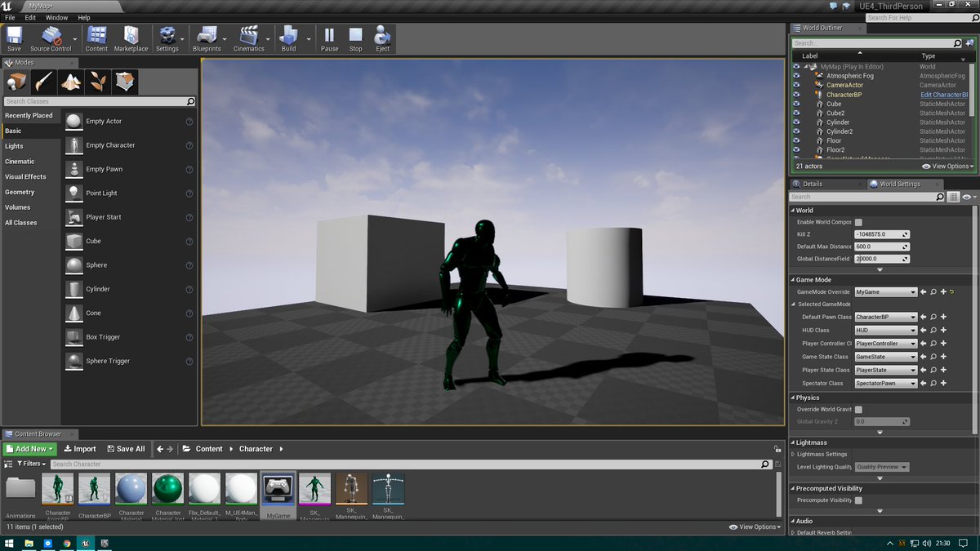Image resolution: width=980 pixels, height=551 pixels.
Task: Eject from the player controller
Action: (382, 38)
